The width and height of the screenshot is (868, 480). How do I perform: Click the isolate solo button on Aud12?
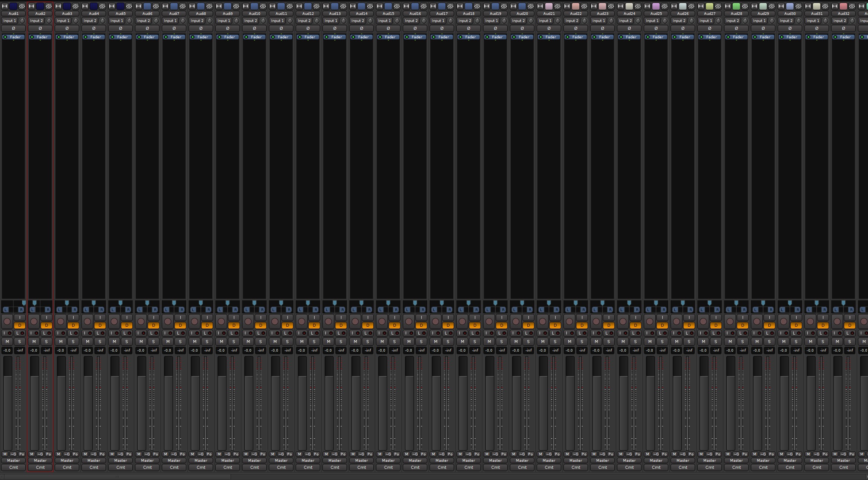(x=302, y=333)
